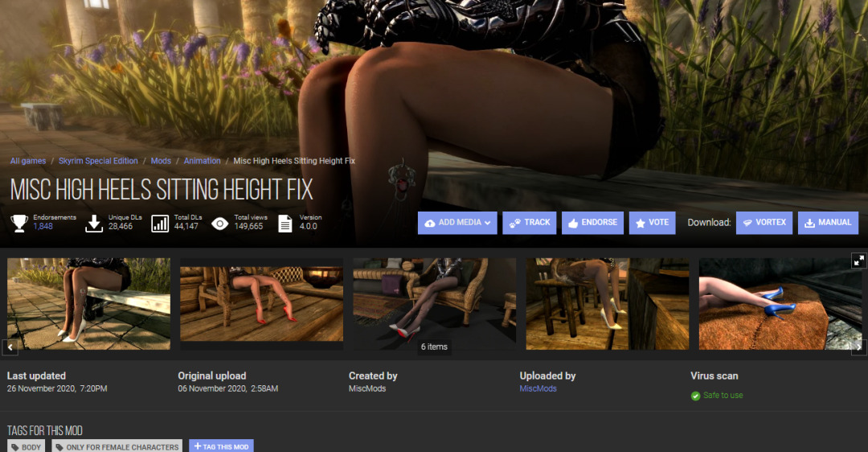Viewport: 868px width, 452px height.
Task: Click the Total DLs 44,147 value
Action: tap(186, 227)
